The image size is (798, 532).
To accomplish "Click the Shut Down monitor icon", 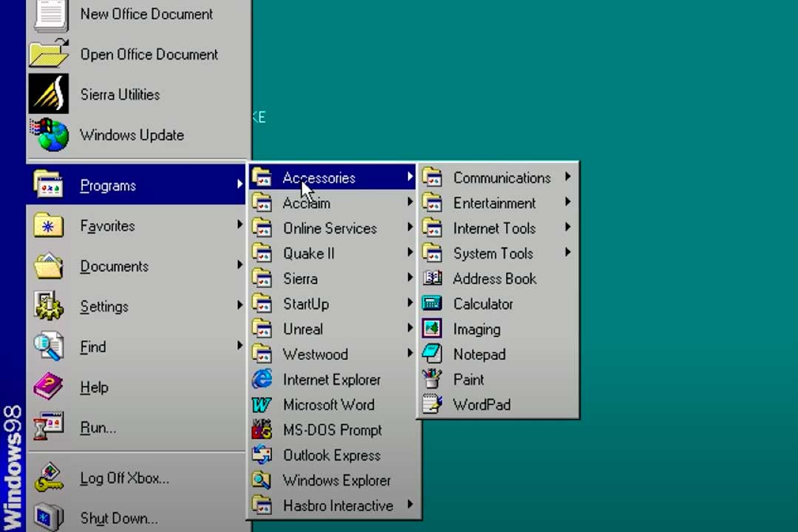I will pyautogui.click(x=48, y=517).
